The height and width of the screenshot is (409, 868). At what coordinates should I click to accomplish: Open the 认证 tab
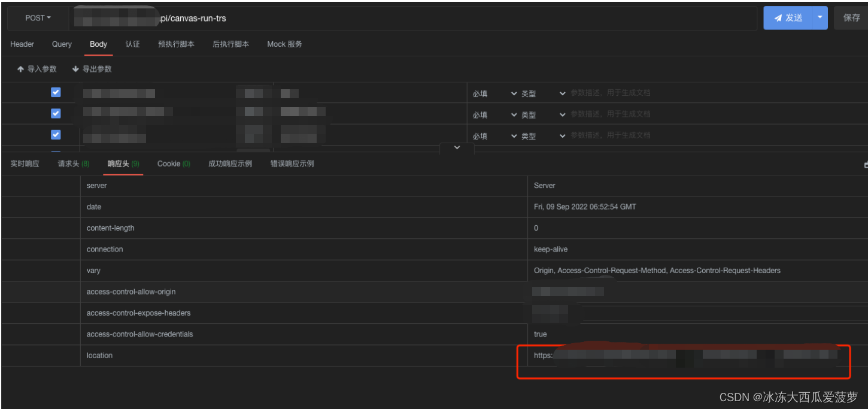coord(132,44)
